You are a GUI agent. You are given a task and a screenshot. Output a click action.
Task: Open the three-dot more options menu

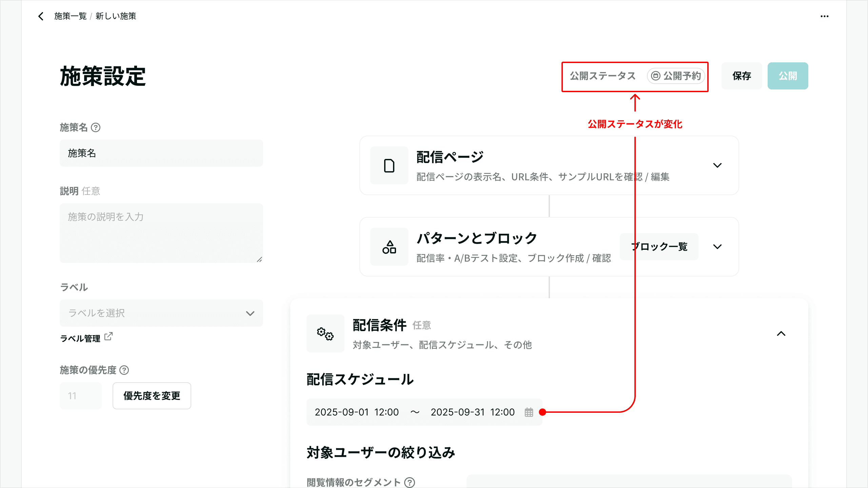825,16
